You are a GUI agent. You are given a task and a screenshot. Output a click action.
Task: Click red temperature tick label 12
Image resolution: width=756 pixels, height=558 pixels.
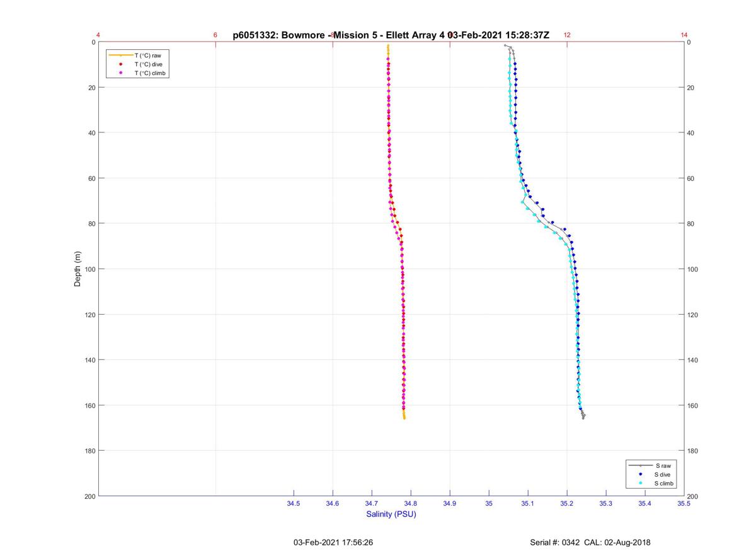(567, 35)
